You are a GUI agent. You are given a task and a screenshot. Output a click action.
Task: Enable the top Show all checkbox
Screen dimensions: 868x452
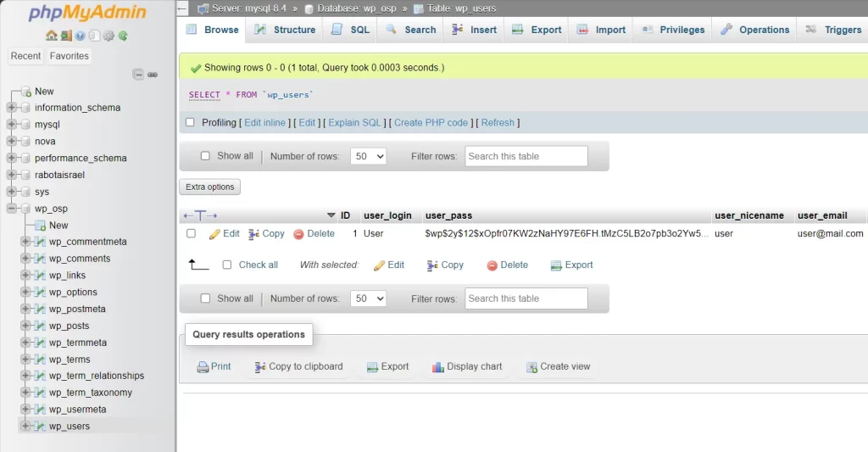(205, 156)
